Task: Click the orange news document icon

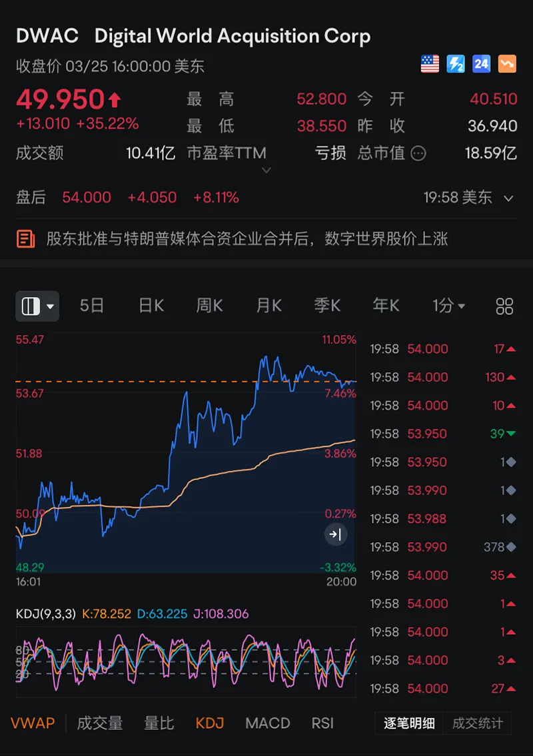Action: point(26,239)
